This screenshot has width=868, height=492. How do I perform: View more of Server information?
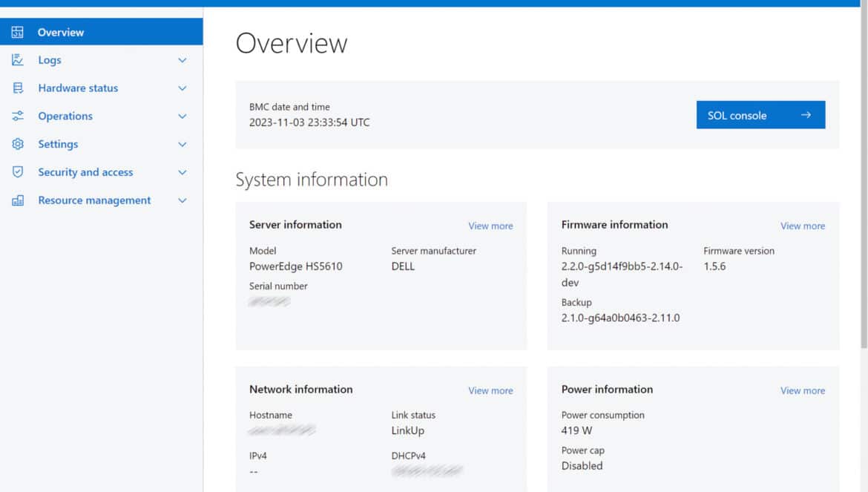tap(490, 226)
